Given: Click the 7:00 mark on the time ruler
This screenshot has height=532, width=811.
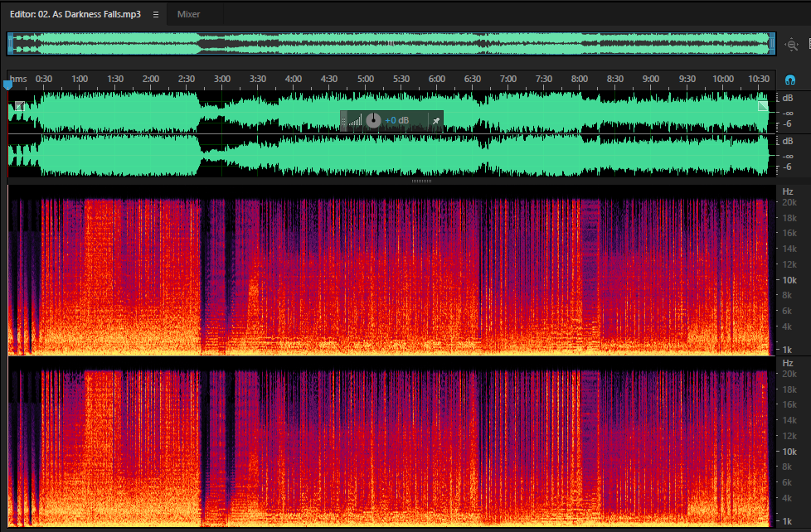Looking at the screenshot, I should coord(507,79).
